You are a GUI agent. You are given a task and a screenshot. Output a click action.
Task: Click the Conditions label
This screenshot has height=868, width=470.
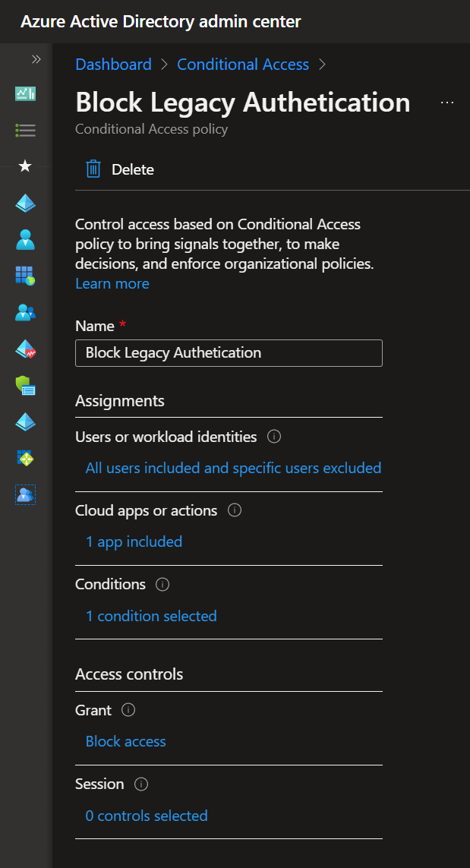111,584
